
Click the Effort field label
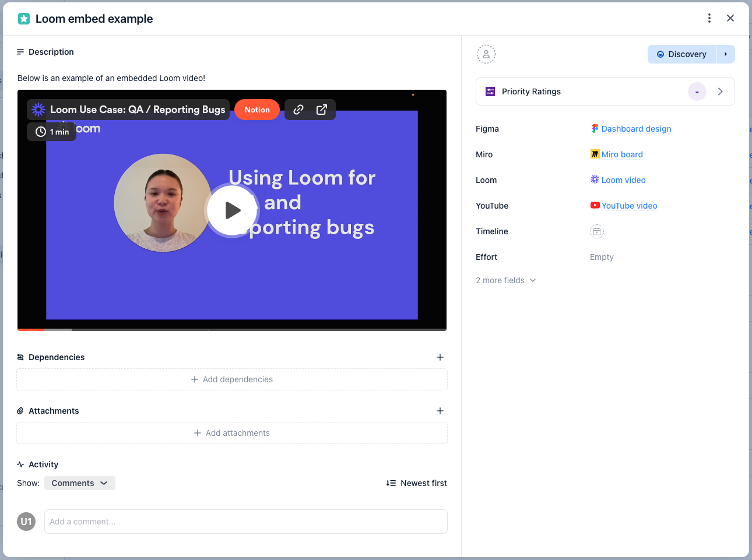(x=487, y=257)
